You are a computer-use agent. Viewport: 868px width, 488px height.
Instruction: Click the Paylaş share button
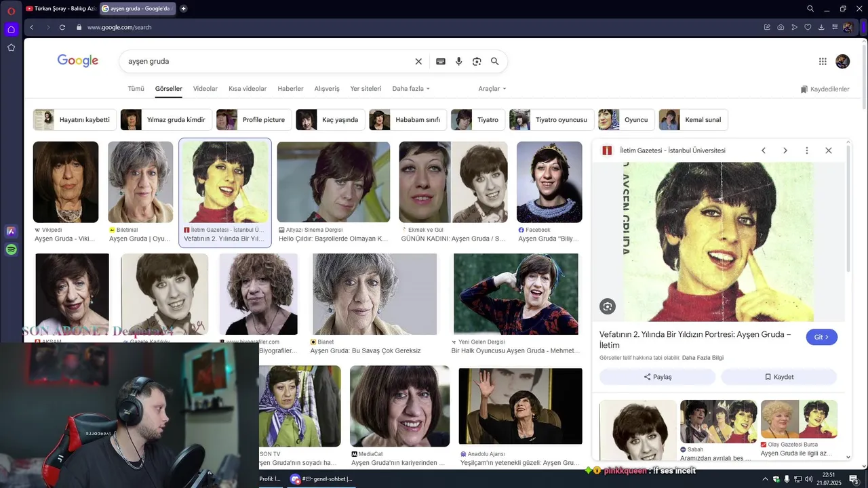point(657,377)
